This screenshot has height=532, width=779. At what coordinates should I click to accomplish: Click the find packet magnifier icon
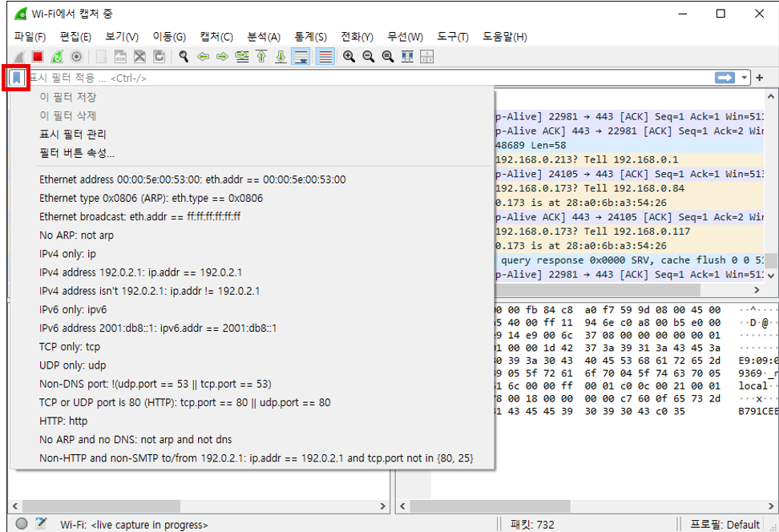point(184,57)
